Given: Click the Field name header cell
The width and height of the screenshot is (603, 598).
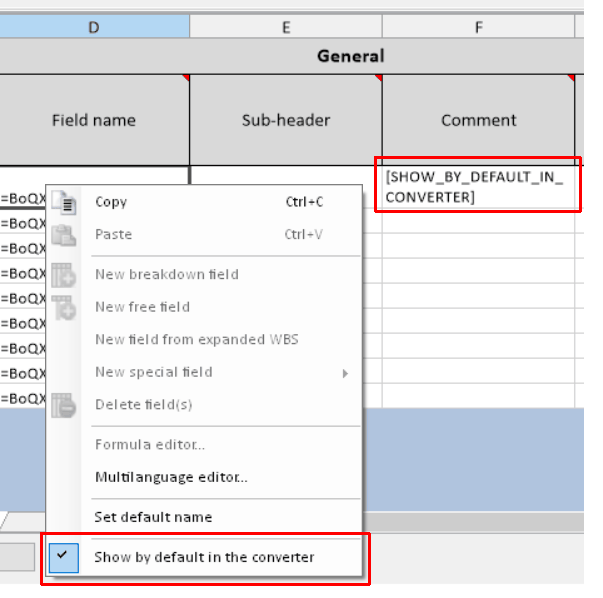Looking at the screenshot, I should click(x=94, y=120).
